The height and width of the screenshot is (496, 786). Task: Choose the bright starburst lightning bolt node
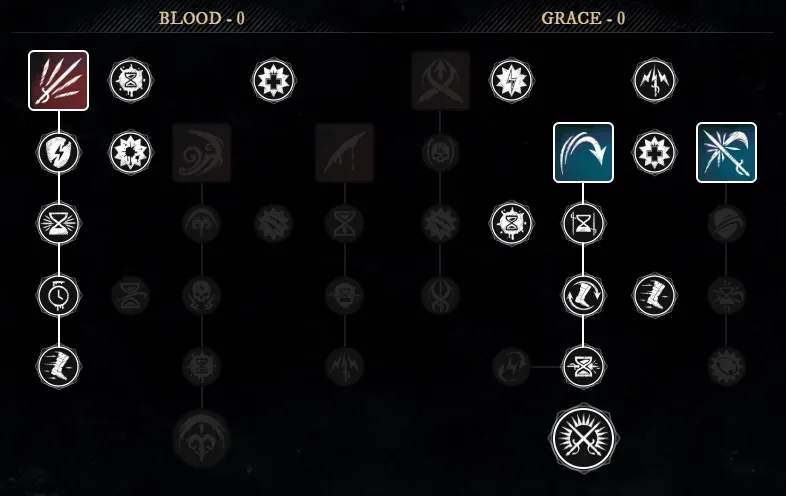(512, 80)
